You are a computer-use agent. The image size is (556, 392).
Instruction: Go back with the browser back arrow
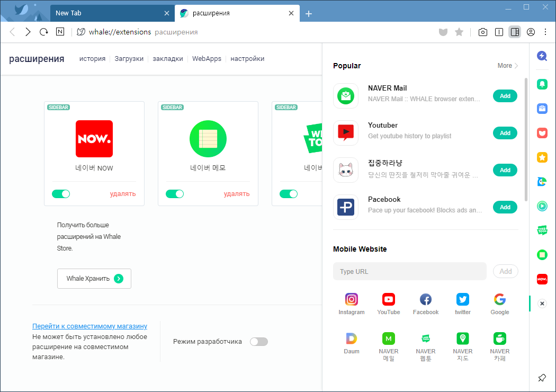[12, 32]
